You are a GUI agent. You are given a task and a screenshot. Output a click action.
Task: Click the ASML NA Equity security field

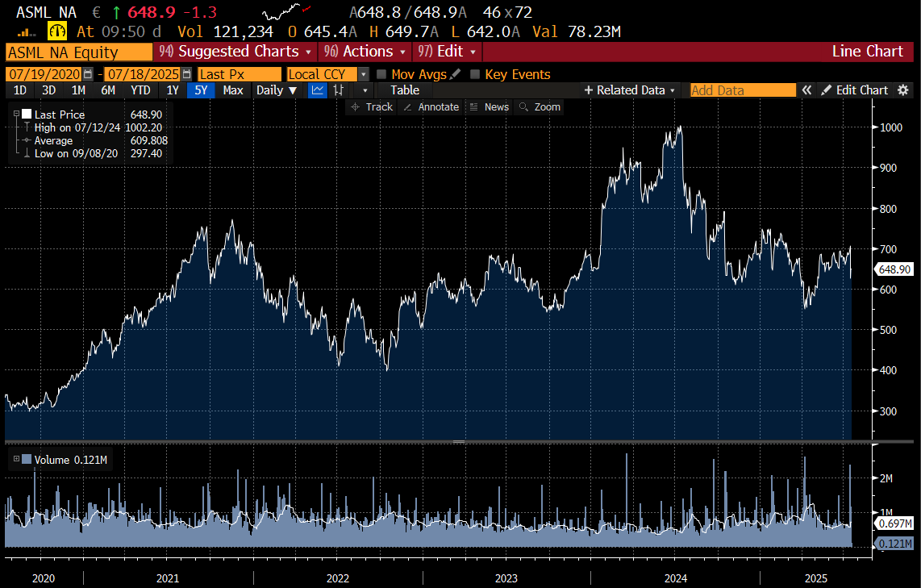79,52
